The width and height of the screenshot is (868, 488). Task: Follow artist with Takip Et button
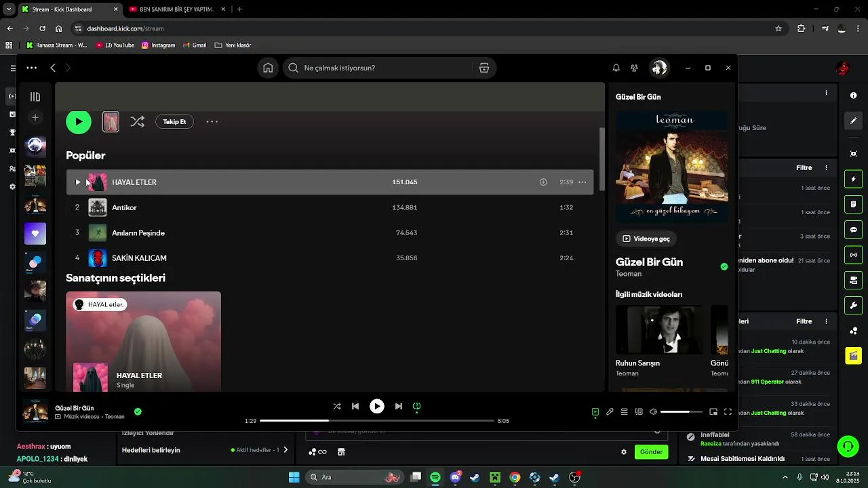[x=174, y=122]
